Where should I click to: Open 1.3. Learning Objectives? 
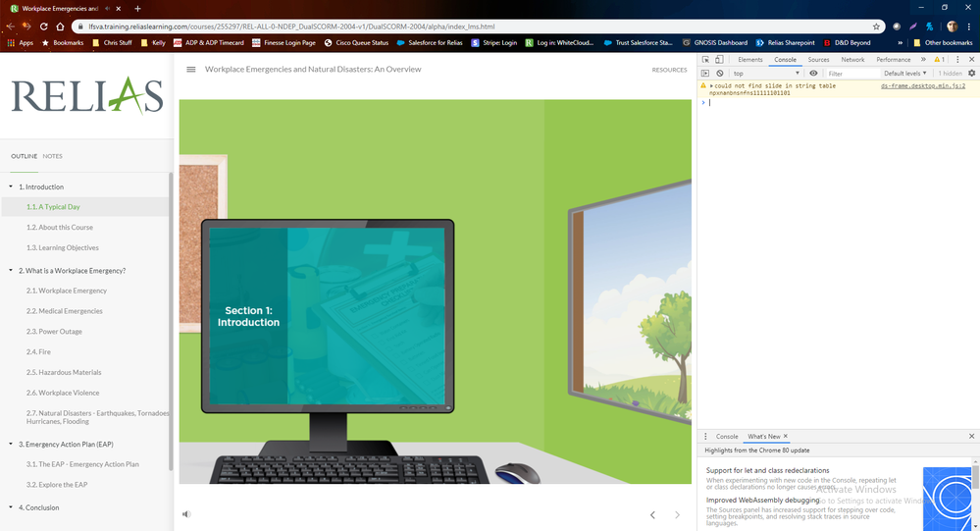click(x=63, y=247)
